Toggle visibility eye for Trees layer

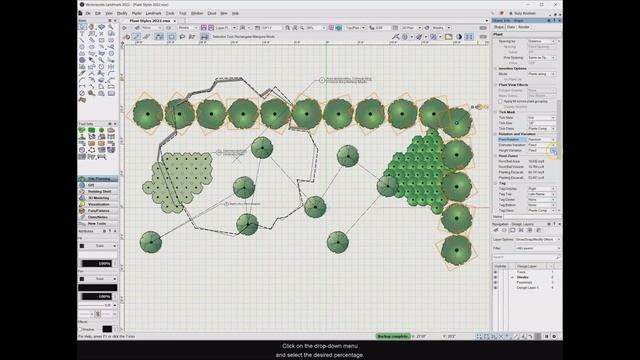point(496,272)
